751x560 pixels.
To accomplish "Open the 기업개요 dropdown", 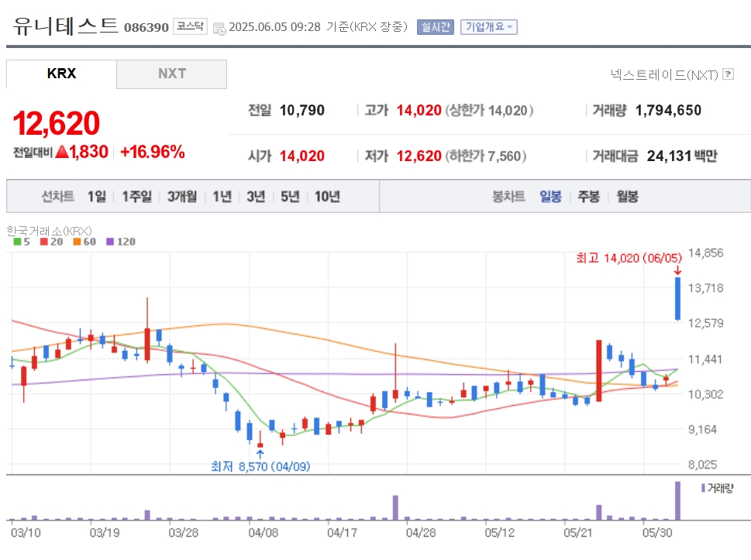I will click(489, 27).
